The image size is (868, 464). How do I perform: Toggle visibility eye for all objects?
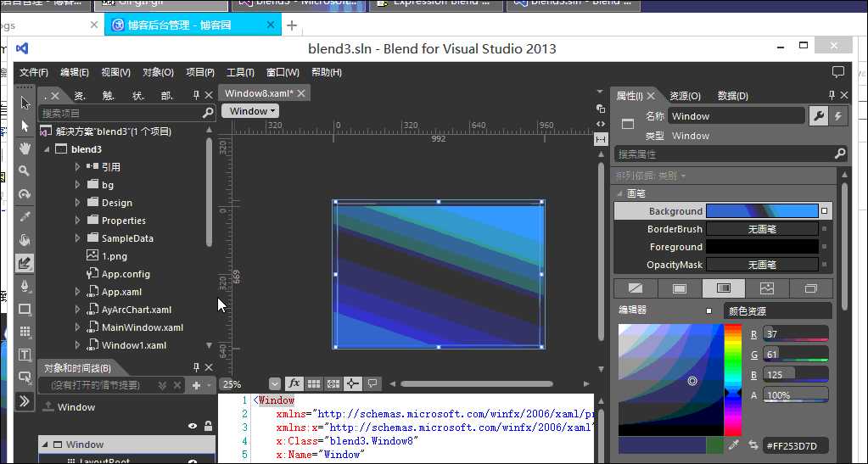(x=193, y=426)
